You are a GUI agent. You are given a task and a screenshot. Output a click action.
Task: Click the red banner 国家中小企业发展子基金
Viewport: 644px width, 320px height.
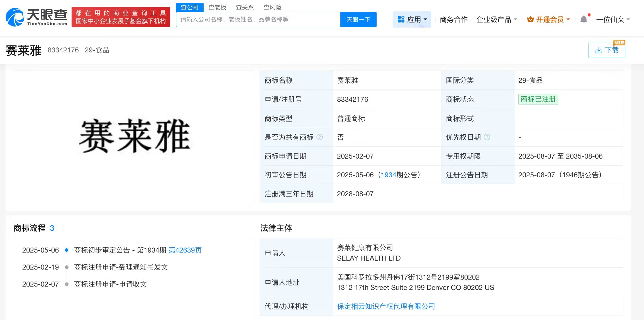click(121, 17)
